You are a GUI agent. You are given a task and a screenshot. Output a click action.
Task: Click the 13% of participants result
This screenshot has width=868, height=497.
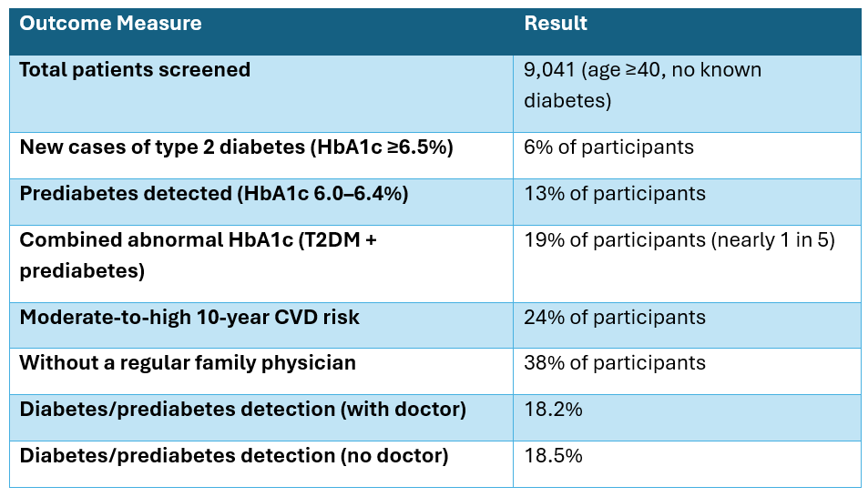614,194
